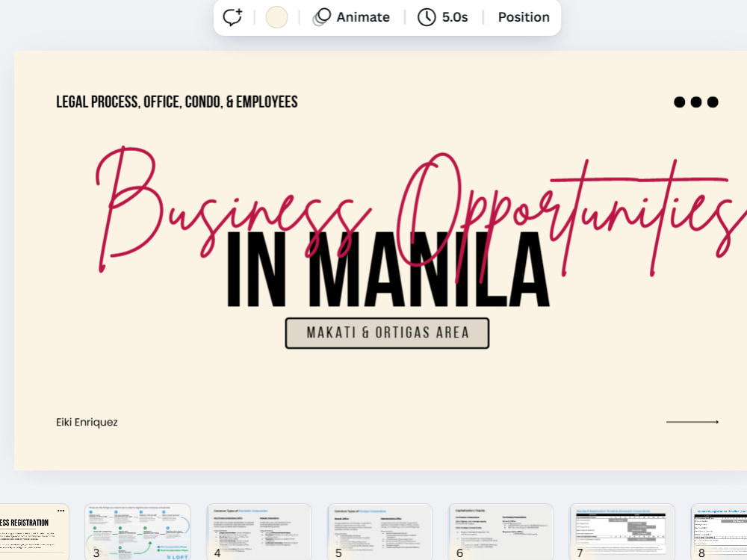Open the cream background color swatch
Viewport: 747px width, 560px height.
point(277,17)
